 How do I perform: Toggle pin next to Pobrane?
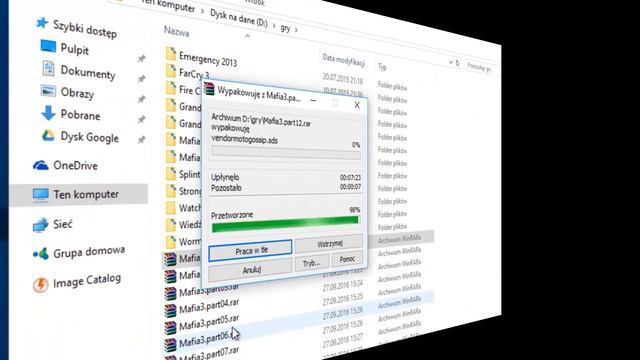pyautogui.click(x=141, y=119)
